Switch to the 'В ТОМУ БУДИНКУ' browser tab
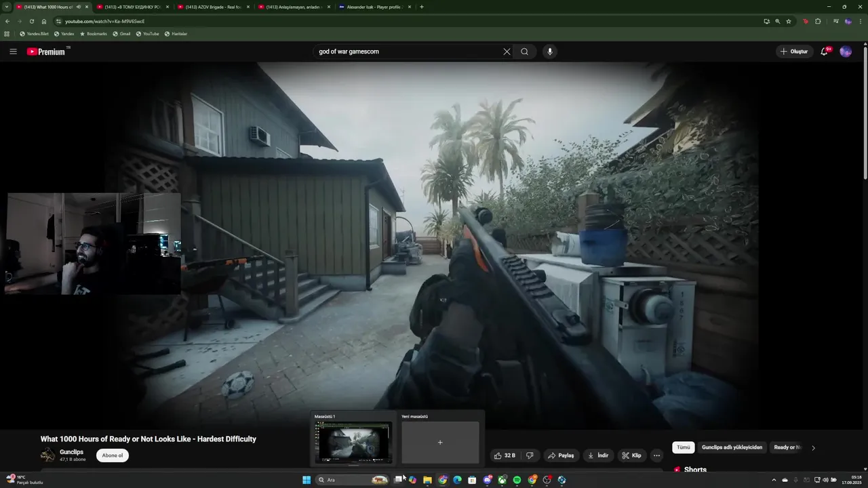868x488 pixels. [132, 7]
